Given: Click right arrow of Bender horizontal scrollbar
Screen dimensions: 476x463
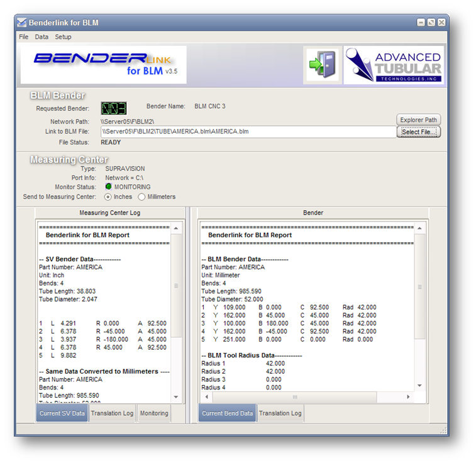Looking at the screenshot, I should 408,397.
